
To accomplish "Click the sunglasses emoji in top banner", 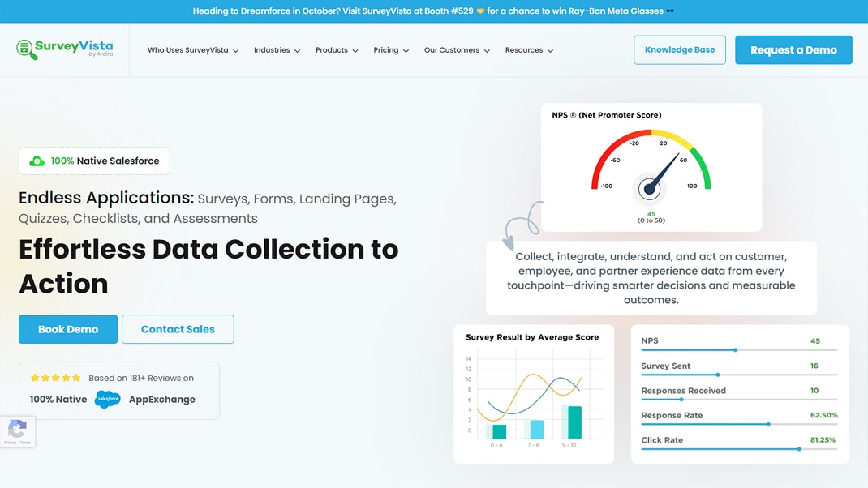I will click(669, 11).
